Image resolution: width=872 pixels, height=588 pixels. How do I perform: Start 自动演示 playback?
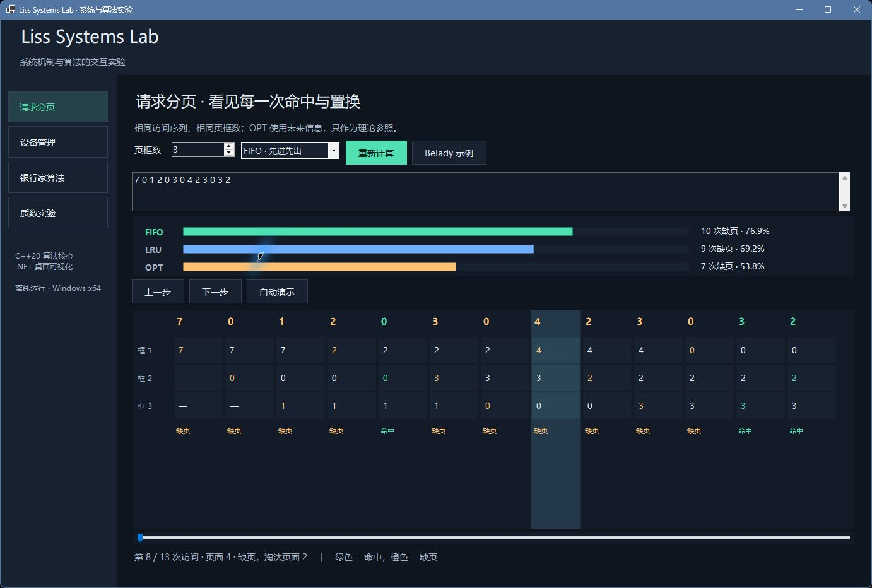[277, 291]
